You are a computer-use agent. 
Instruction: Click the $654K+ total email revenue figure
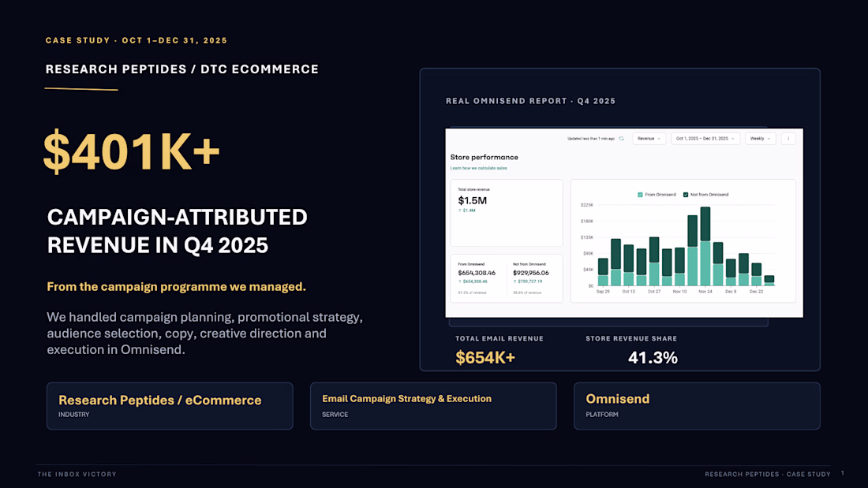click(x=485, y=358)
